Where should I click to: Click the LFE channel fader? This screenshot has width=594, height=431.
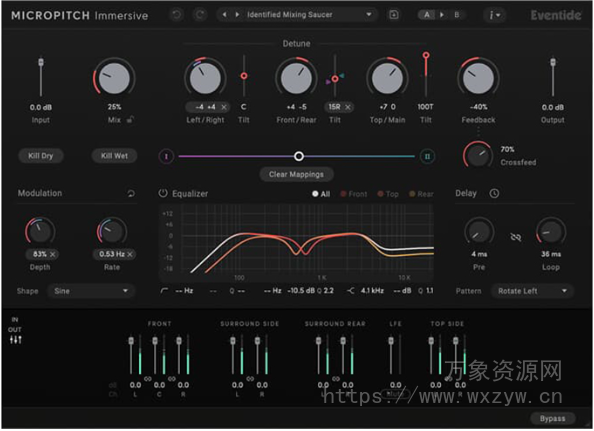pos(391,341)
